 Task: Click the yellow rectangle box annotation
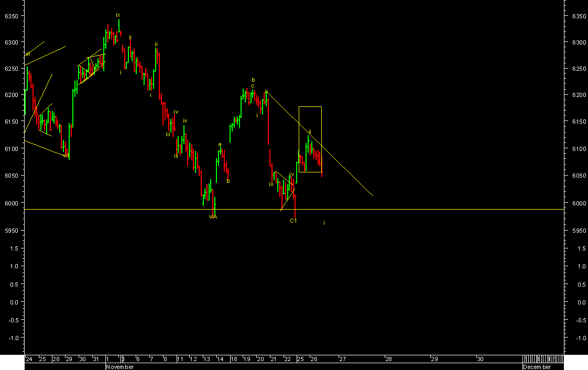[x=310, y=107]
